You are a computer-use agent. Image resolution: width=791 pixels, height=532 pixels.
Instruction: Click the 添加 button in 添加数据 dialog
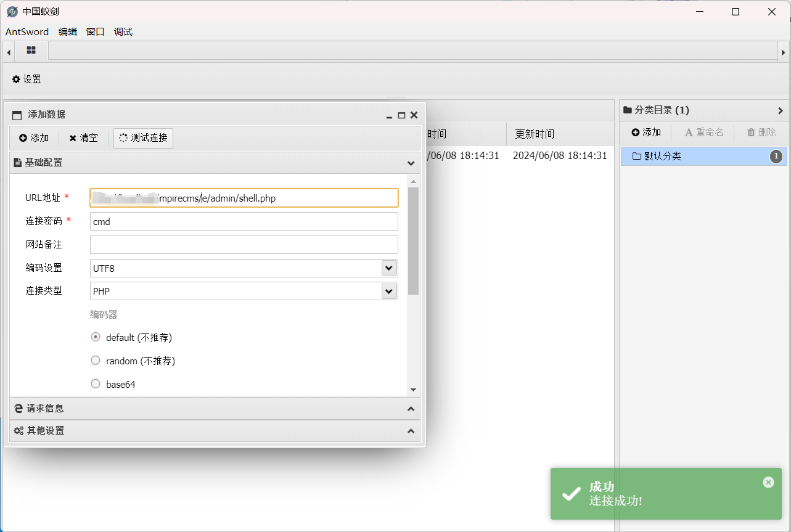tap(34, 138)
